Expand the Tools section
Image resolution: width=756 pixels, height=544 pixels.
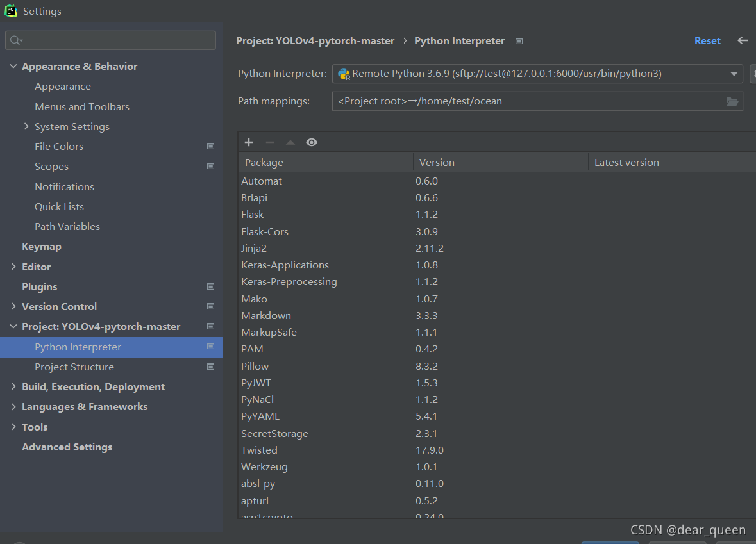13,427
